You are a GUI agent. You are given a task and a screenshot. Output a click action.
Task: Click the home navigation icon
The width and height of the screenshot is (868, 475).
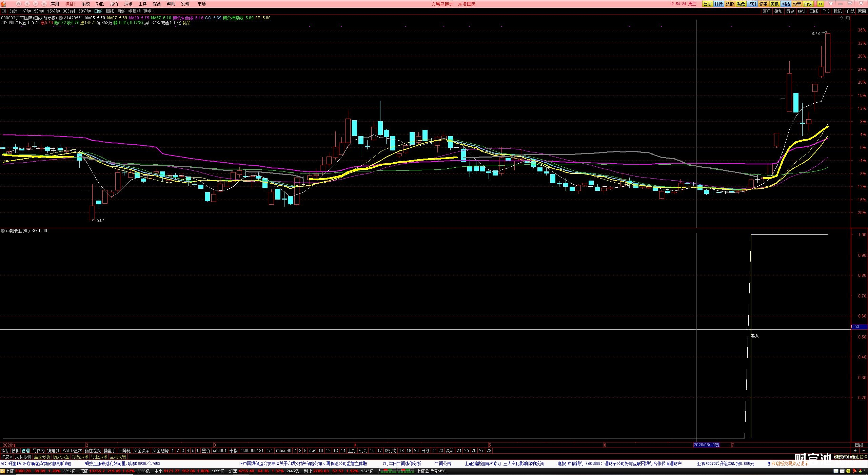(19, 4)
